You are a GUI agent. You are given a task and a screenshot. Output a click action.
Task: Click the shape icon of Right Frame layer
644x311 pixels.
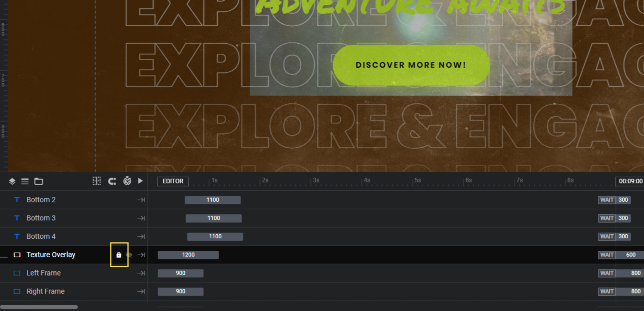(17, 291)
